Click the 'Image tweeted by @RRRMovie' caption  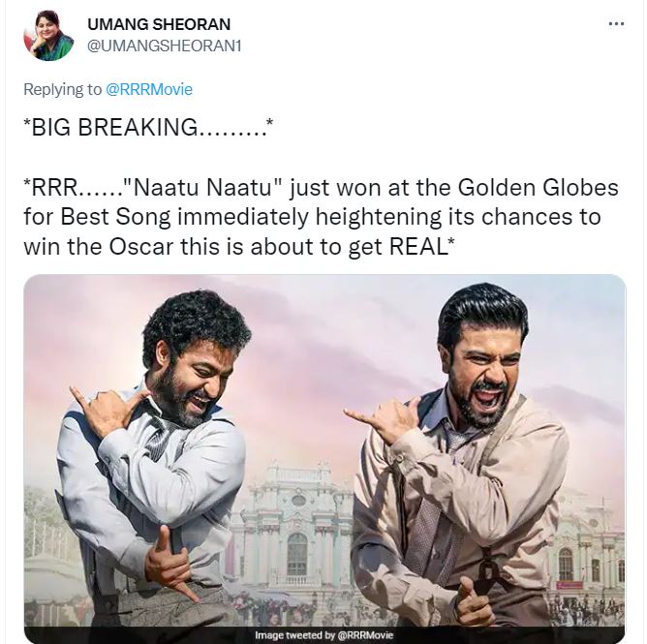tap(324, 635)
